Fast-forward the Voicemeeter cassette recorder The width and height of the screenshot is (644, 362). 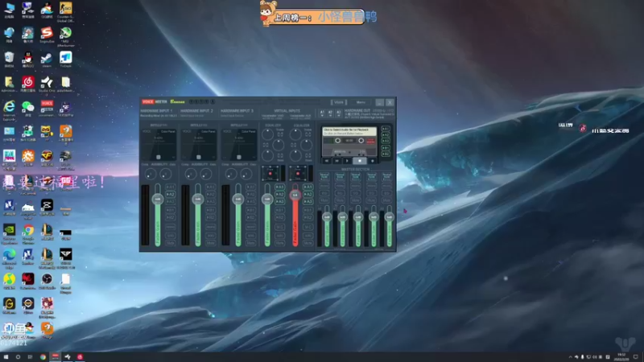[336, 161]
